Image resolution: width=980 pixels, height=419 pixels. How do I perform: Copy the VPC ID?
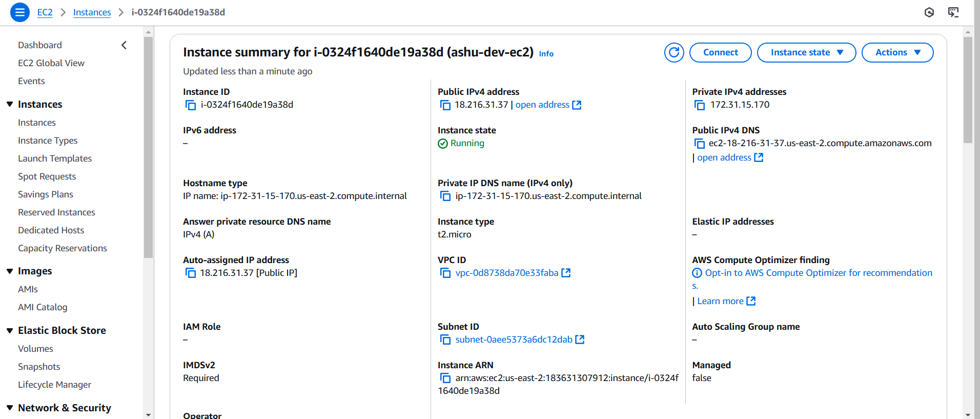445,273
